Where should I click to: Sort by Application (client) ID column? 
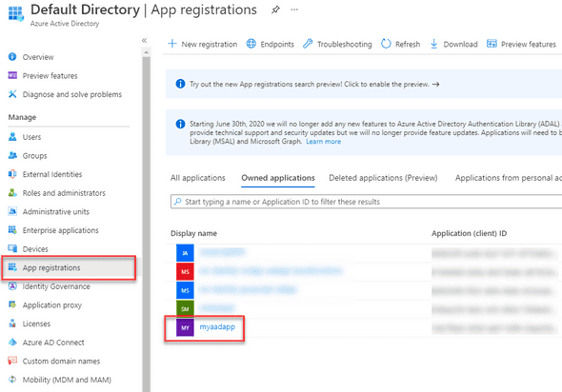point(469,233)
